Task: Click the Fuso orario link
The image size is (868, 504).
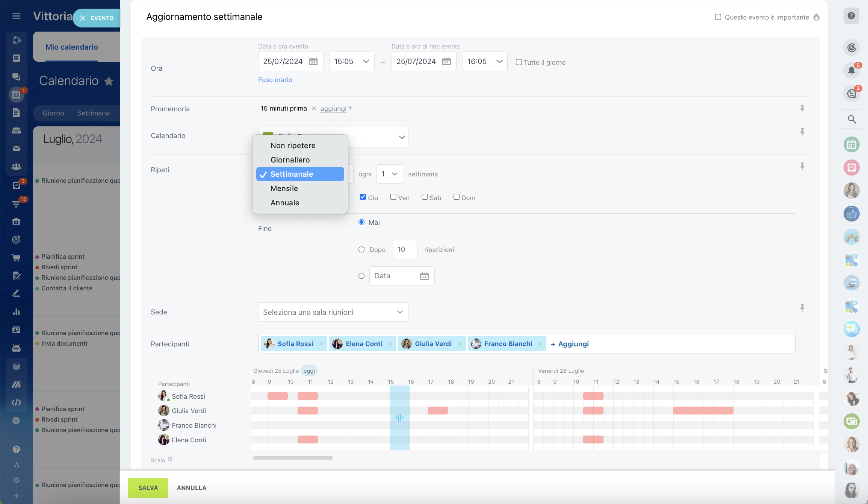Action: click(x=275, y=80)
